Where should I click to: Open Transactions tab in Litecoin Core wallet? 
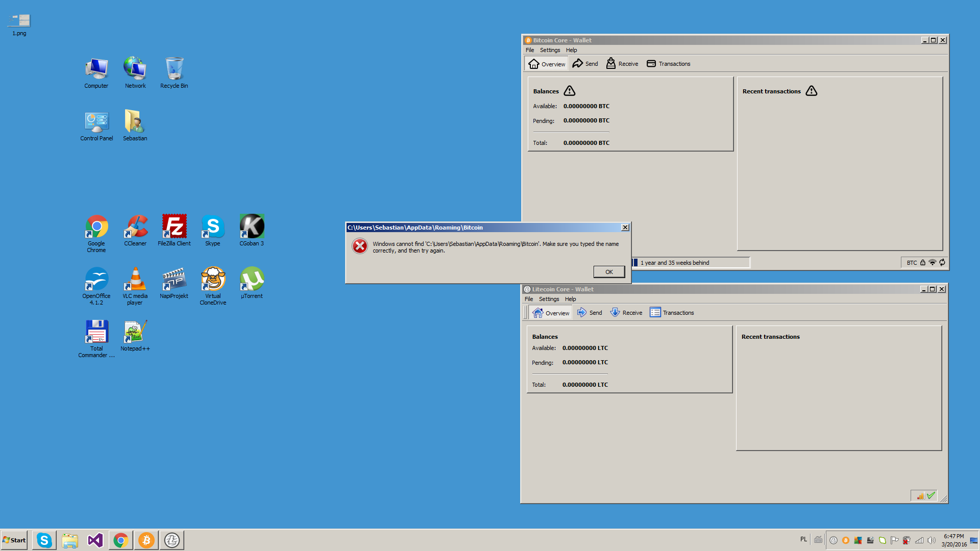tap(672, 313)
